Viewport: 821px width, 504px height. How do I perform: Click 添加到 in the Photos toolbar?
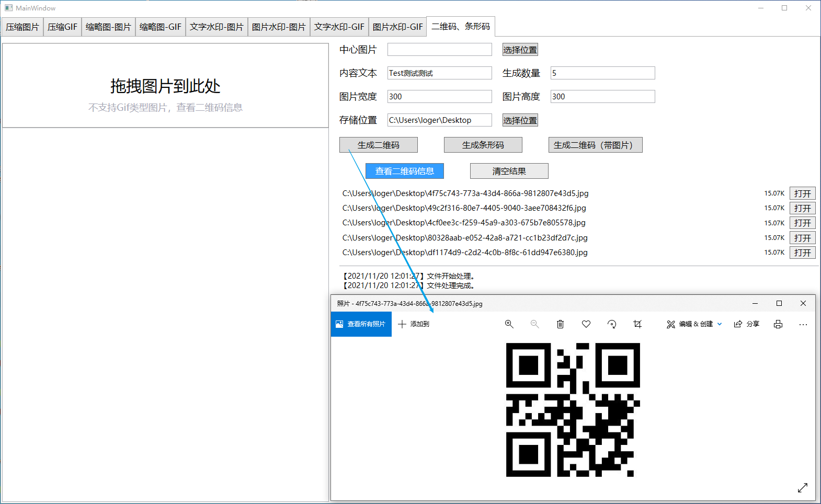414,324
